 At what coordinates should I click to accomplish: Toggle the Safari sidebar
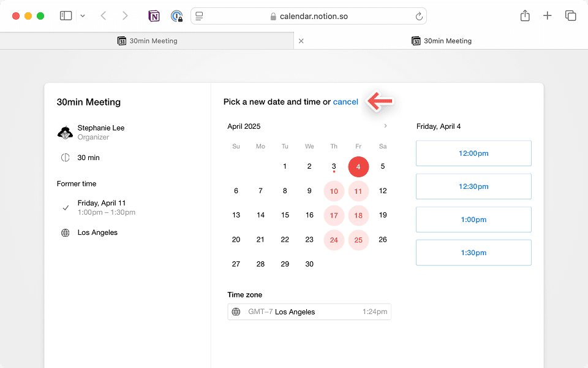coord(66,15)
